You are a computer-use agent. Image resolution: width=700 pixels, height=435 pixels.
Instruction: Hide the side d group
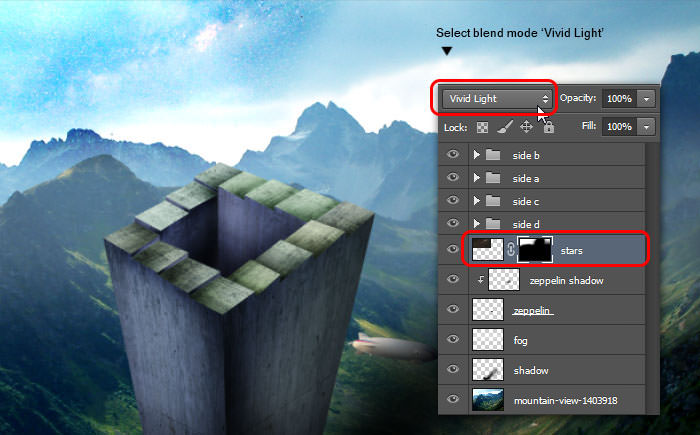[453, 223]
